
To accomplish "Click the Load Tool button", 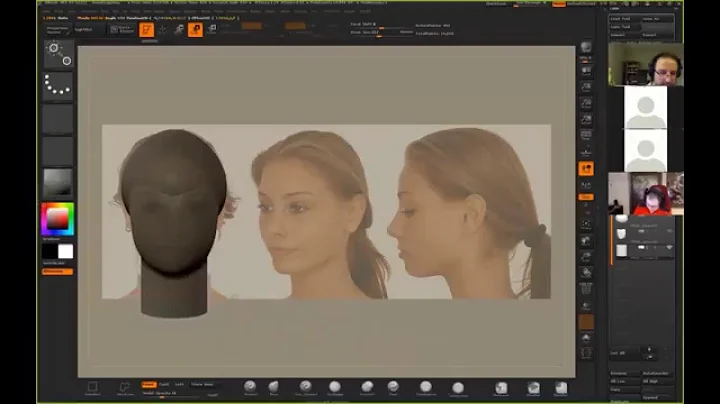I will pos(625,18).
